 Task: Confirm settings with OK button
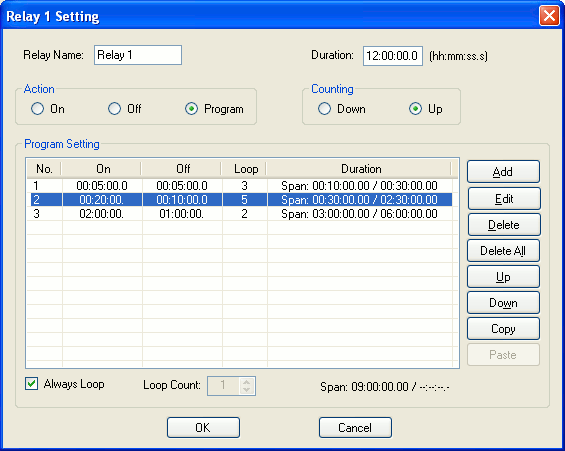[x=203, y=428]
